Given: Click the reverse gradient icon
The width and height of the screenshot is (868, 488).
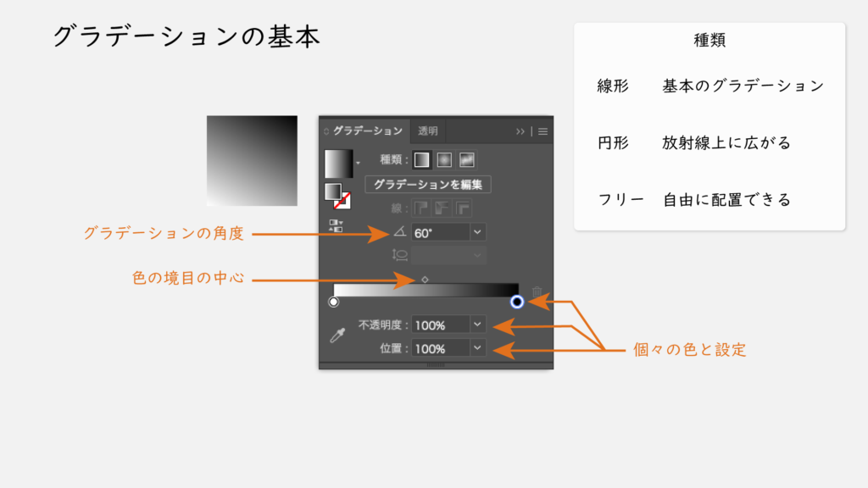Looking at the screenshot, I should pyautogui.click(x=336, y=226).
